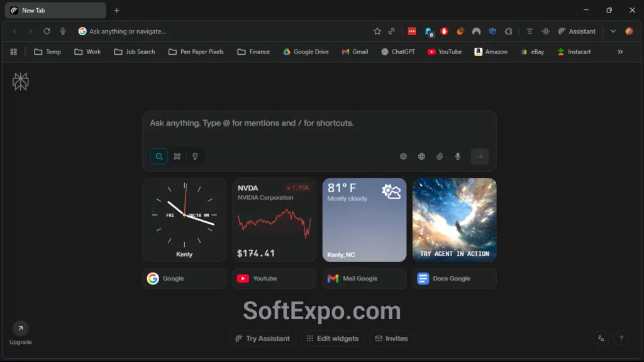
Task: Expand the chevron dropdown next to Assistant
Action: tap(613, 31)
